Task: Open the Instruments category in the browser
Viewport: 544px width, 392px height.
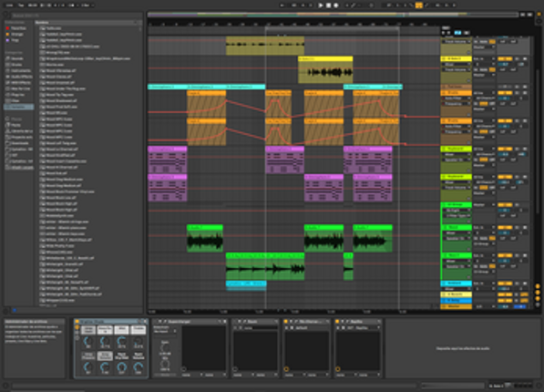Action: [19, 70]
